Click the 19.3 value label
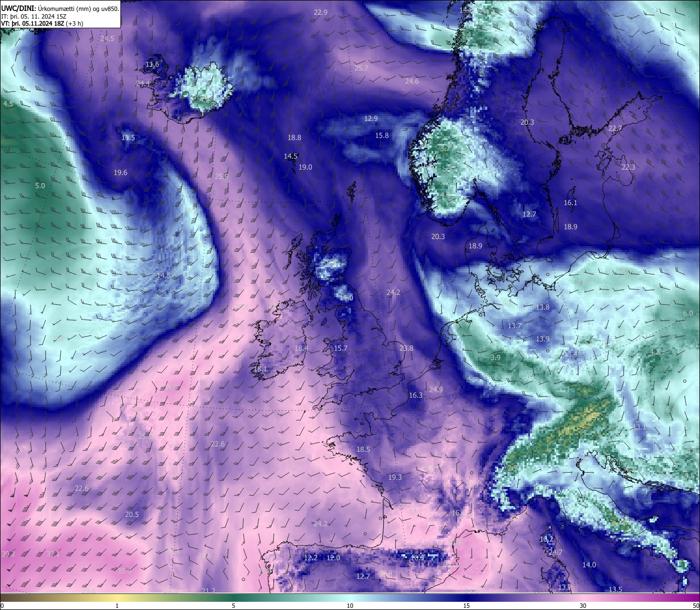The width and height of the screenshot is (700, 610). pos(395,478)
